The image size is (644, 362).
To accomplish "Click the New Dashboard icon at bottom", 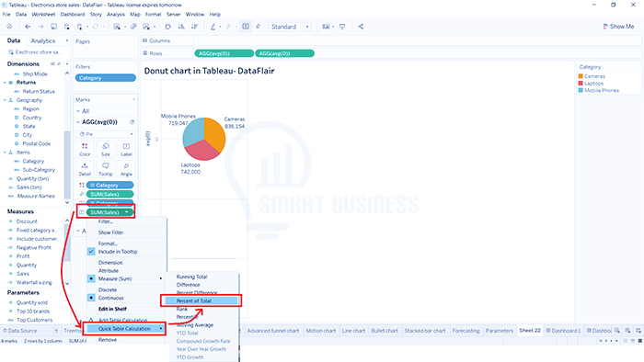I will [627, 331].
